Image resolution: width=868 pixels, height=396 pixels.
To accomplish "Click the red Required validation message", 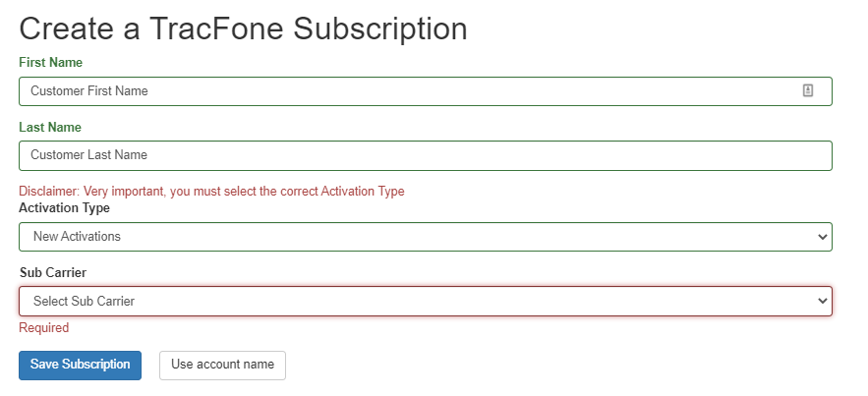I will (x=43, y=328).
